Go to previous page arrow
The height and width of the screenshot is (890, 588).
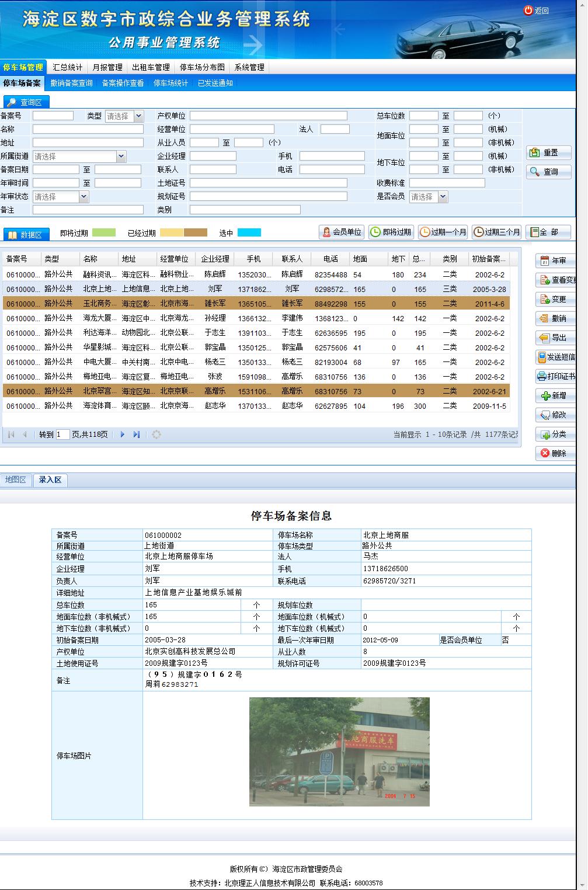coord(25,434)
